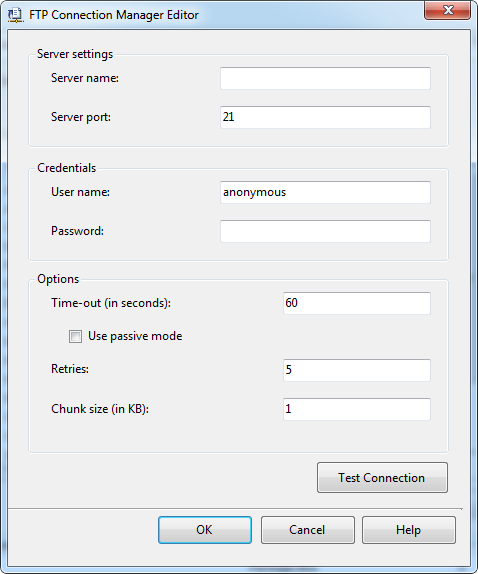This screenshot has width=478, height=574.
Task: Focus the Server port field showing 21
Action: [x=325, y=117]
